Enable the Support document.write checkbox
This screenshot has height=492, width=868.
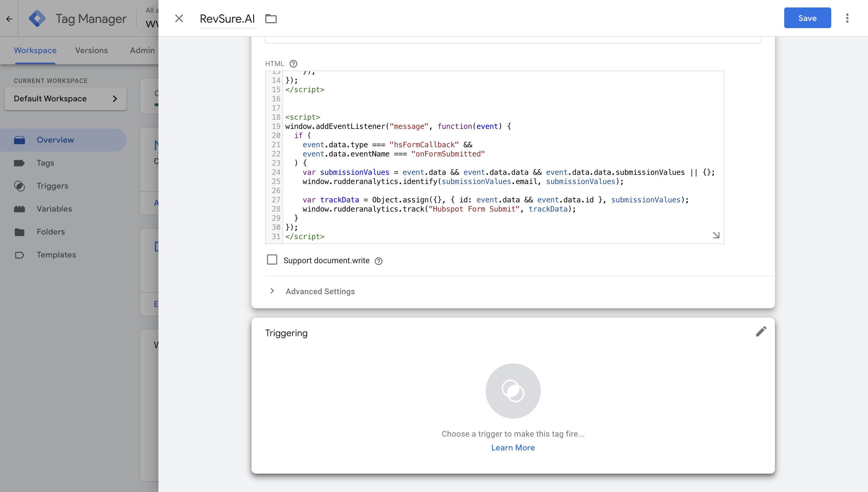pos(272,260)
